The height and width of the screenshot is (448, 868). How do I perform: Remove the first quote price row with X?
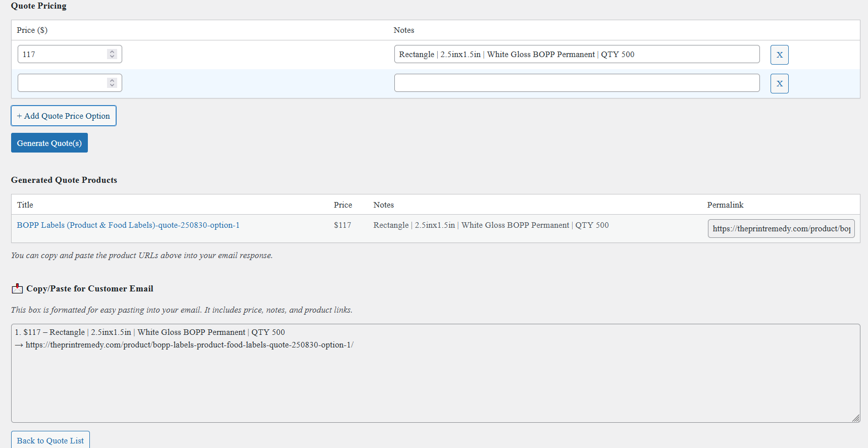tap(779, 55)
